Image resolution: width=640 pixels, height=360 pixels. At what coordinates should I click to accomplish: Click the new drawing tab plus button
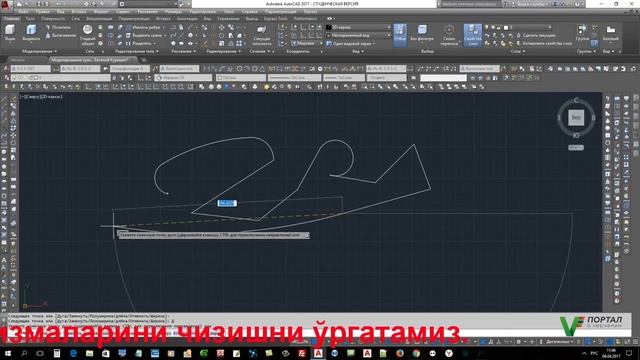(143, 60)
